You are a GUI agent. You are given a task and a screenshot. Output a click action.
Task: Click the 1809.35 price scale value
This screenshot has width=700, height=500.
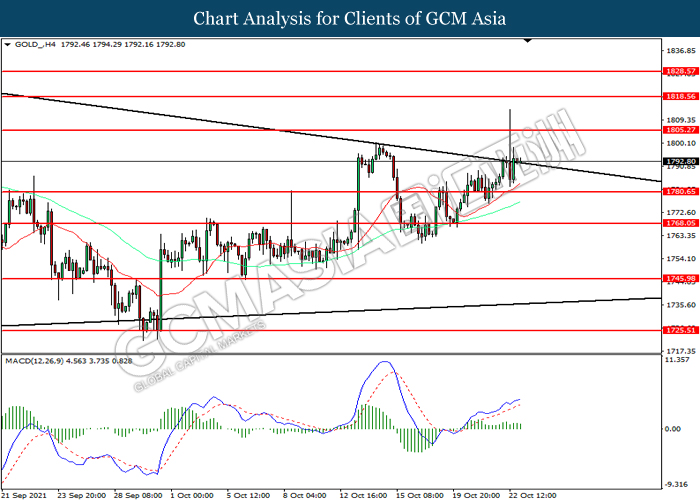680,120
